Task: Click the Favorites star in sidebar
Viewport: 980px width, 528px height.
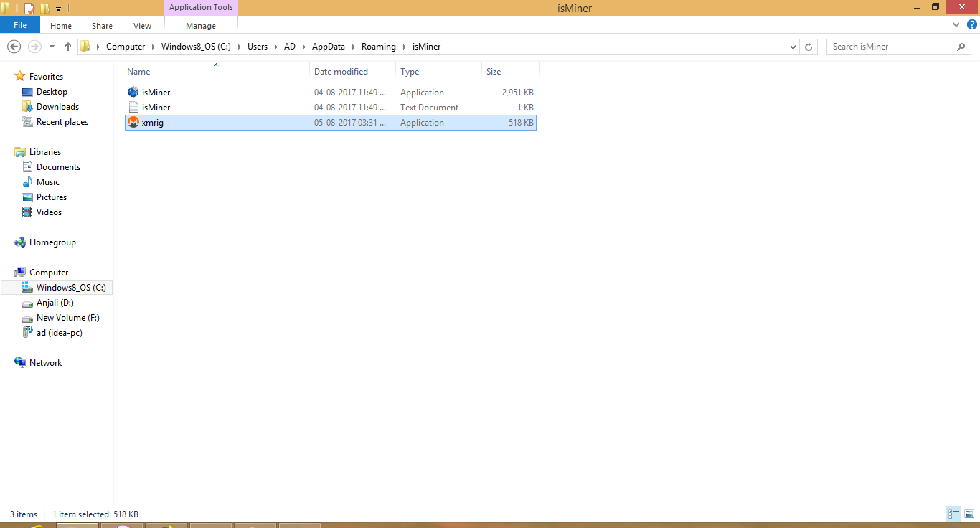Action: tap(20, 76)
